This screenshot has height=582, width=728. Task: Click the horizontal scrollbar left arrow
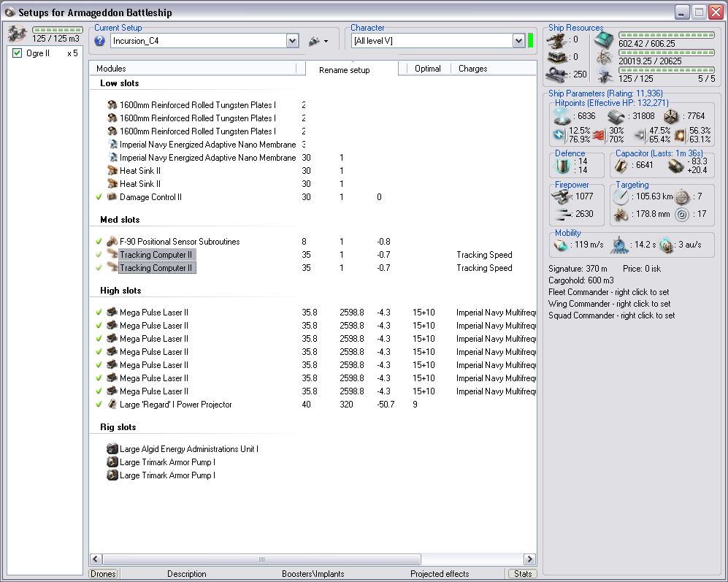(x=96, y=559)
